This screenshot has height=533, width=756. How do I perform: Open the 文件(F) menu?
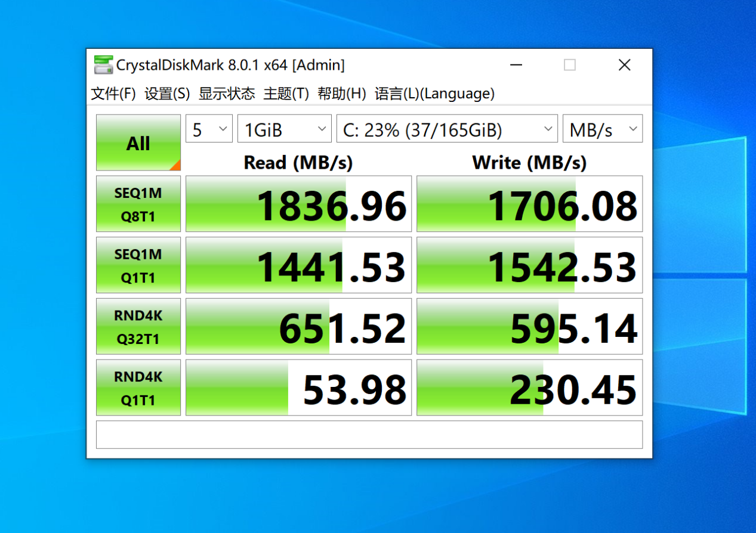113,94
